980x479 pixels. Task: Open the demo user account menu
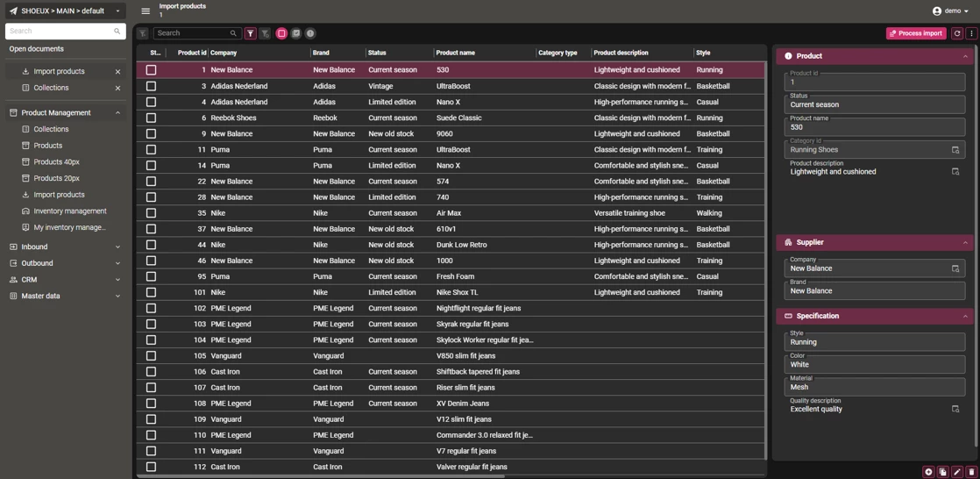950,11
